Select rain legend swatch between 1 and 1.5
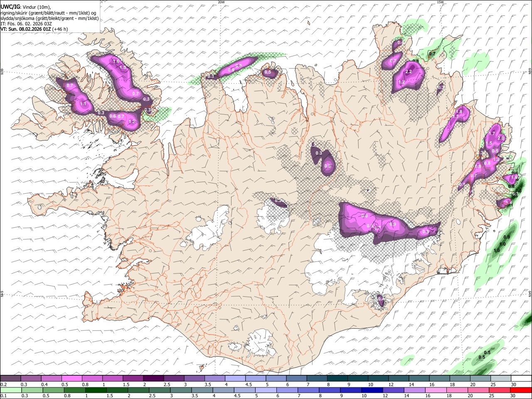532x399 pixels. click(96, 390)
